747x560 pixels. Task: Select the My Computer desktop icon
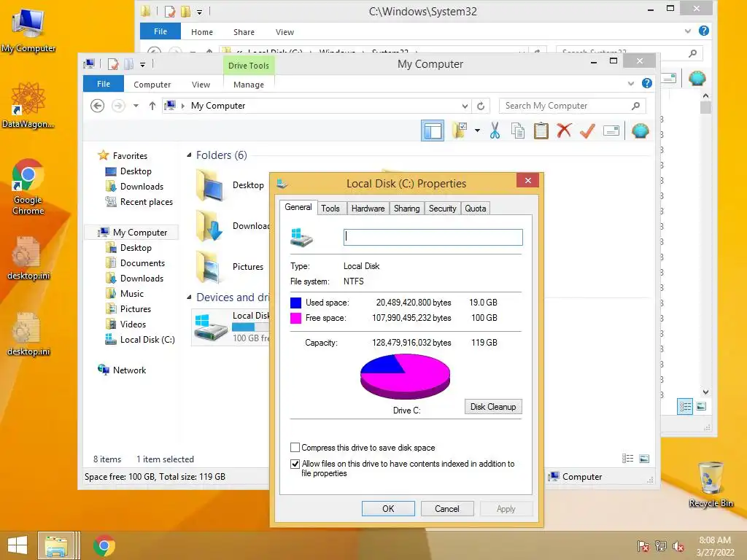coord(28,31)
